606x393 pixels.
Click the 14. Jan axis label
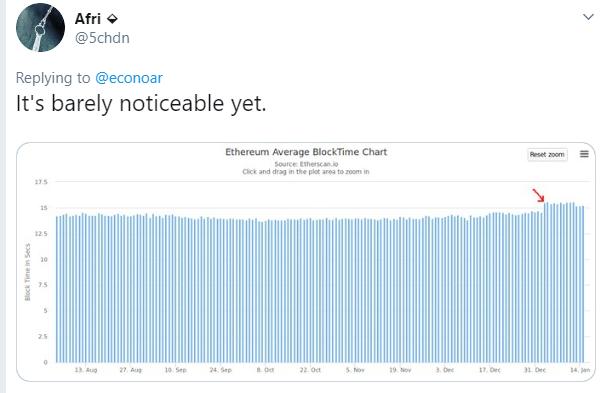pyautogui.click(x=580, y=370)
